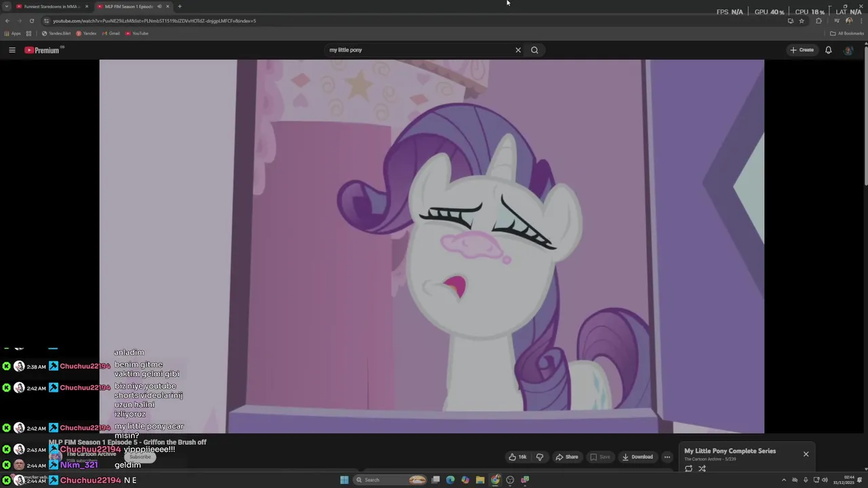Viewport: 868px width, 488px height.
Task: Open the YouTube hamburger guide menu
Action: pos(12,50)
